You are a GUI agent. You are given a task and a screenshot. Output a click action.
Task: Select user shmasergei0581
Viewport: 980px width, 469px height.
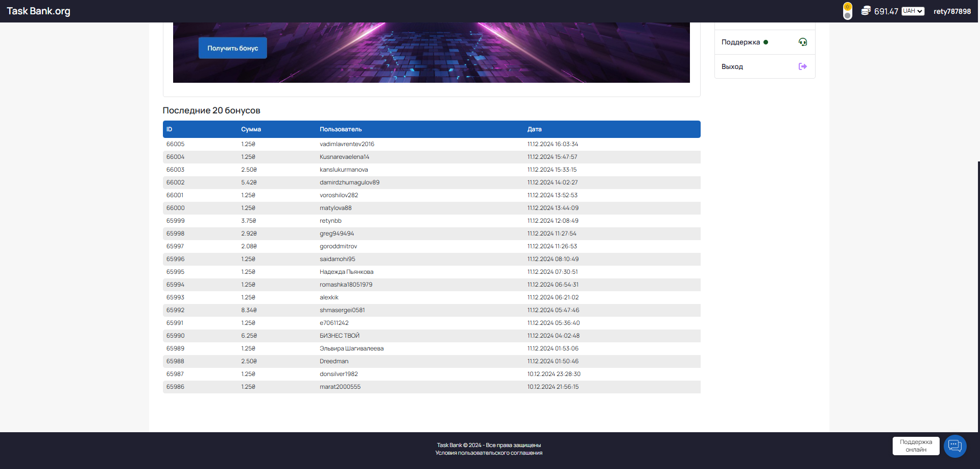coord(342,310)
